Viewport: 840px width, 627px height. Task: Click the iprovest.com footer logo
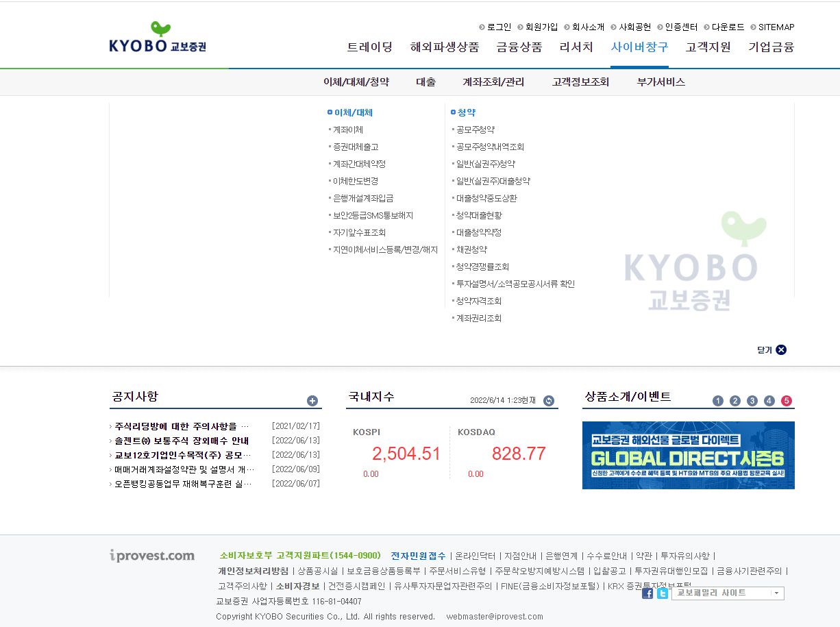click(152, 556)
